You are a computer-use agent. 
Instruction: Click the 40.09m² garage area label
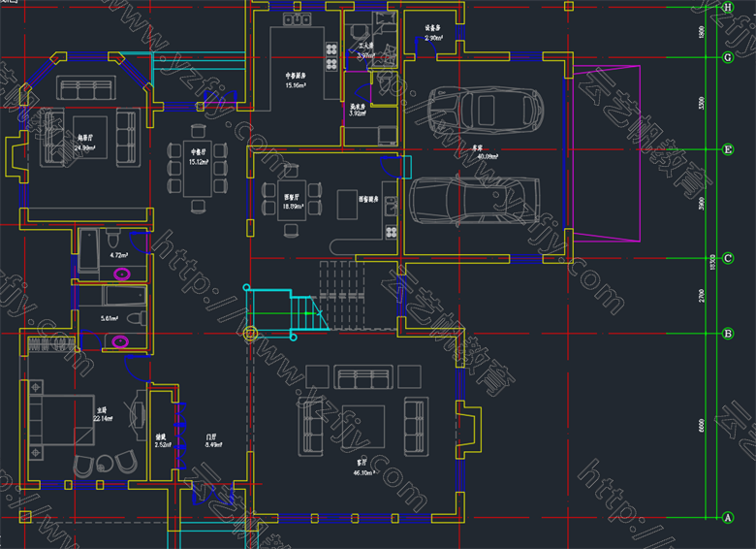pos(488,156)
